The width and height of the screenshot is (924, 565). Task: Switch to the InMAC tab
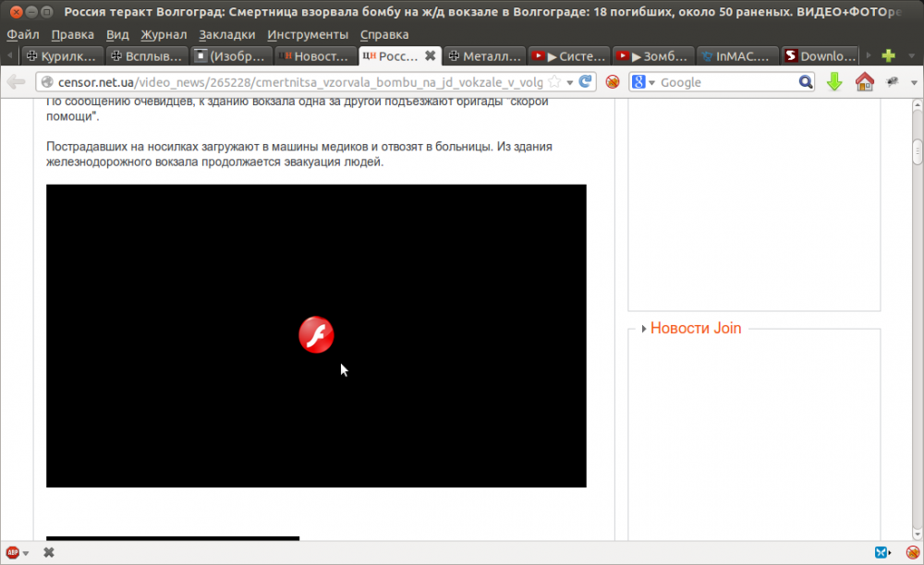pyautogui.click(x=736, y=55)
